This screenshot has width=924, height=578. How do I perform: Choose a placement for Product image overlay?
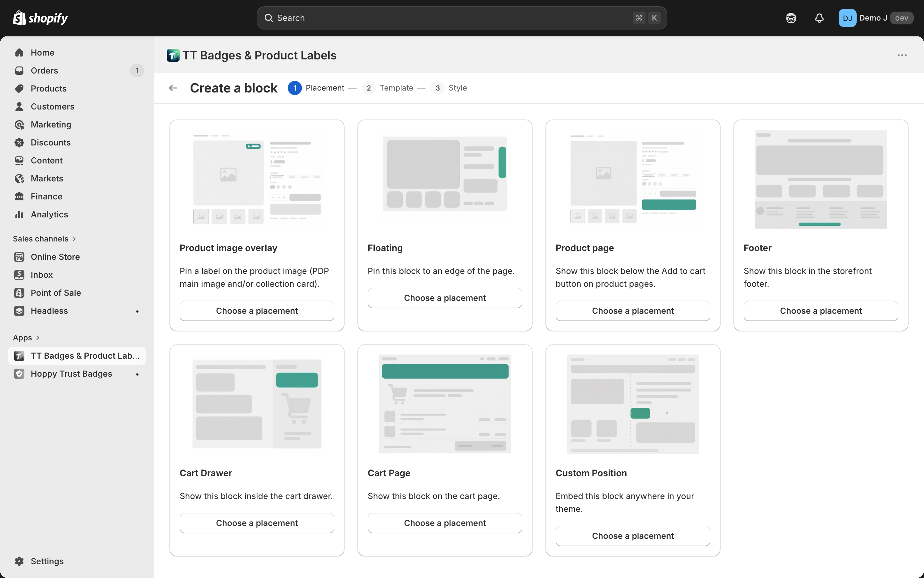pyautogui.click(x=257, y=311)
